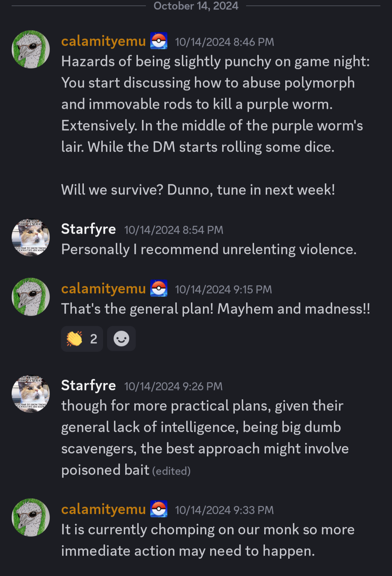The width and height of the screenshot is (392, 576).
Task: Click the October 14, 2024 date divider
Action: click(196, 6)
